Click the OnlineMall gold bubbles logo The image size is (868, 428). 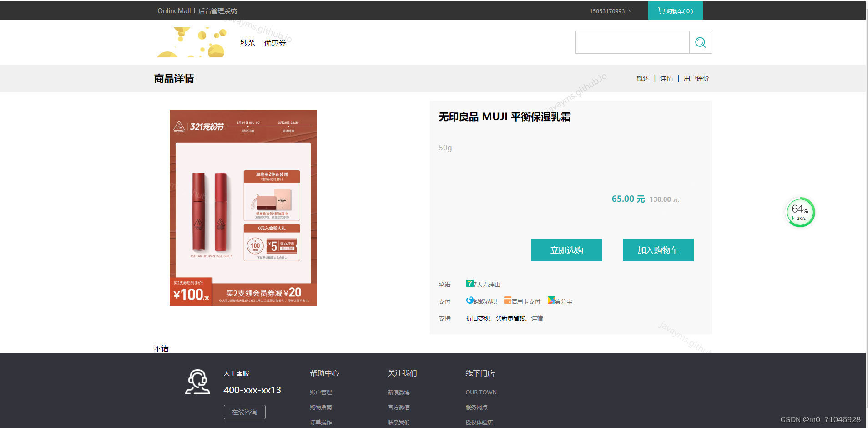[x=192, y=42]
